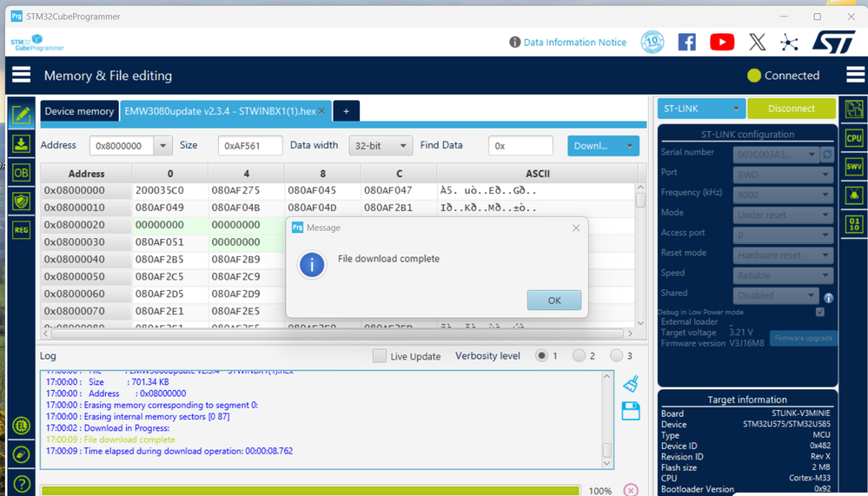Image resolution: width=868 pixels, height=496 pixels.
Task: Save the log with the floppy disk icon
Action: (631, 411)
